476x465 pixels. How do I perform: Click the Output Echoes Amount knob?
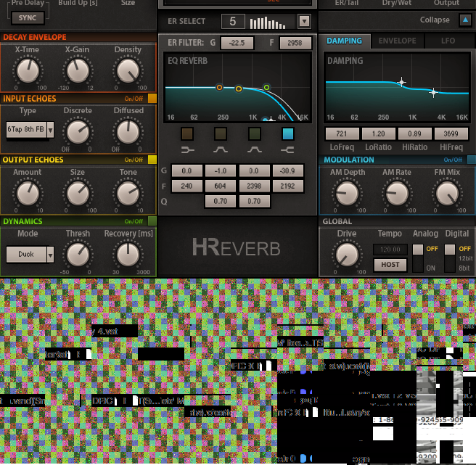[x=28, y=194]
